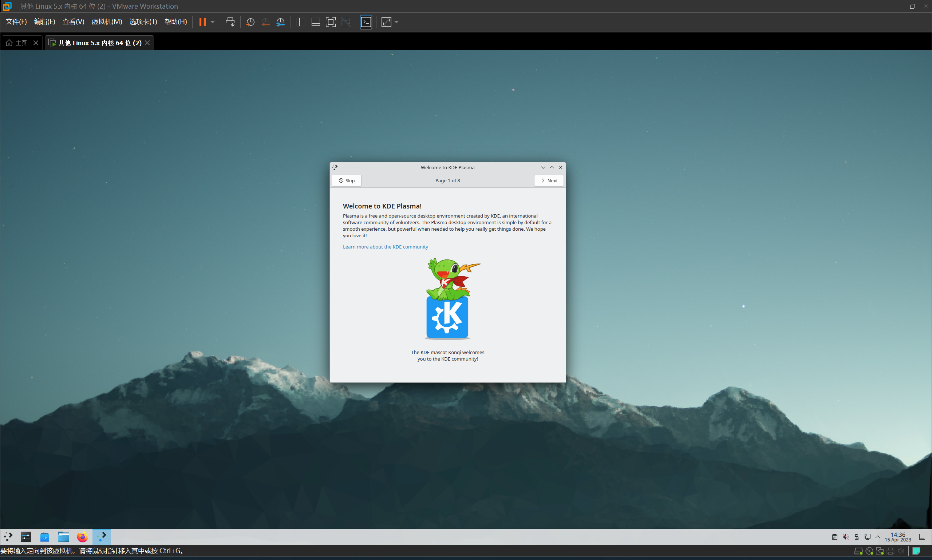Show hidden system tray icons
932x560 pixels.
click(x=877, y=537)
